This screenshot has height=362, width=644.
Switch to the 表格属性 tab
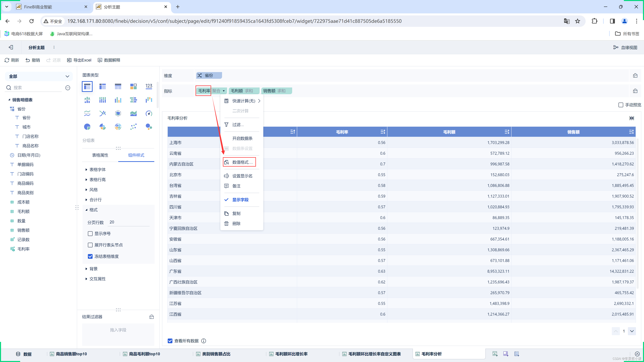(x=100, y=155)
